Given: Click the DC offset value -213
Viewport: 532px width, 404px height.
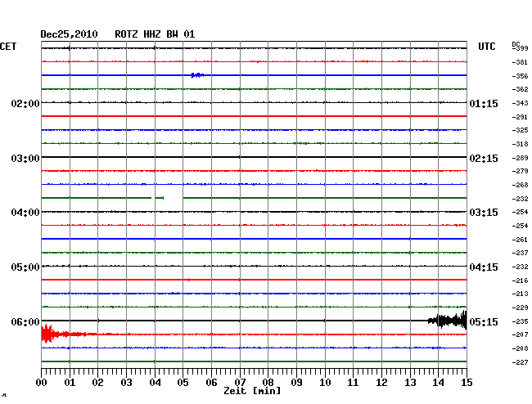Looking at the screenshot, I should pos(520,294).
